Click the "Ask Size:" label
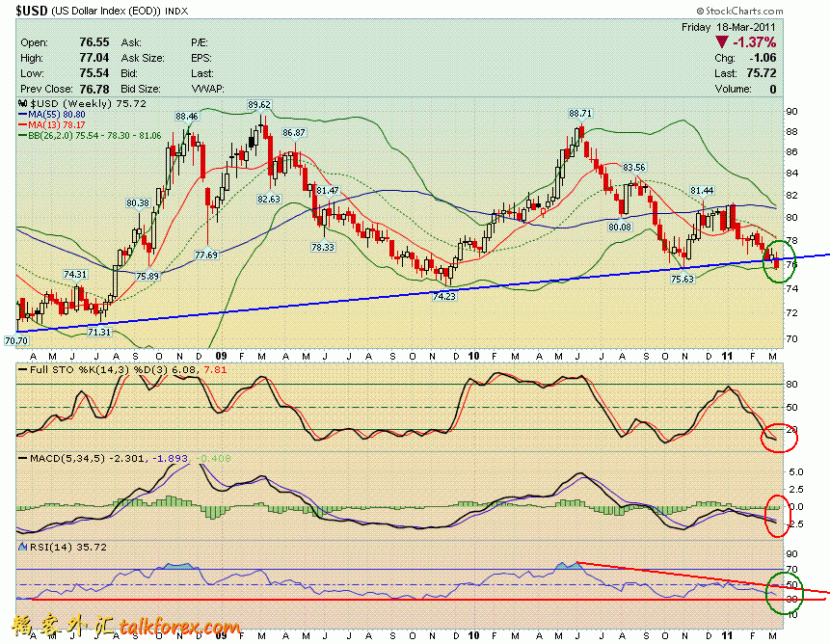Image resolution: width=830 pixels, height=644 pixels. point(143,58)
